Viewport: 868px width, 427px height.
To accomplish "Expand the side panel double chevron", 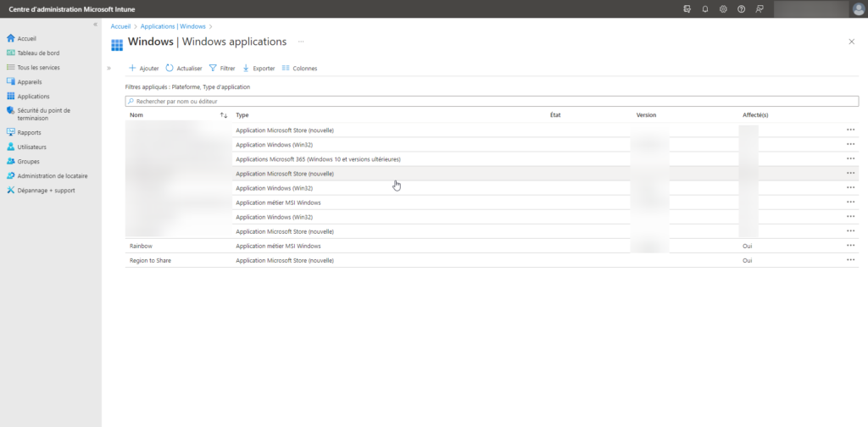I will pos(109,68).
